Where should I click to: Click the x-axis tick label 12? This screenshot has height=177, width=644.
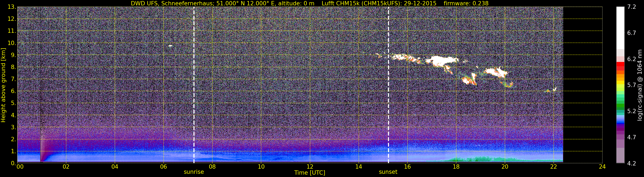tap(310, 167)
